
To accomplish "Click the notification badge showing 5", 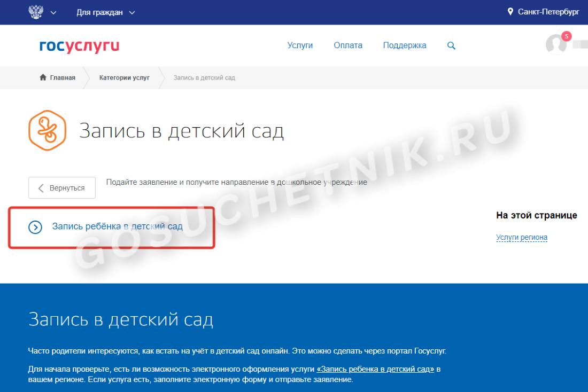I will [566, 36].
